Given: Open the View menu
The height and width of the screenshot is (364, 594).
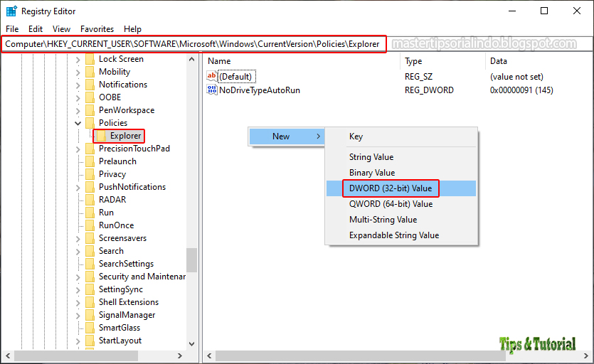Looking at the screenshot, I should (x=61, y=28).
